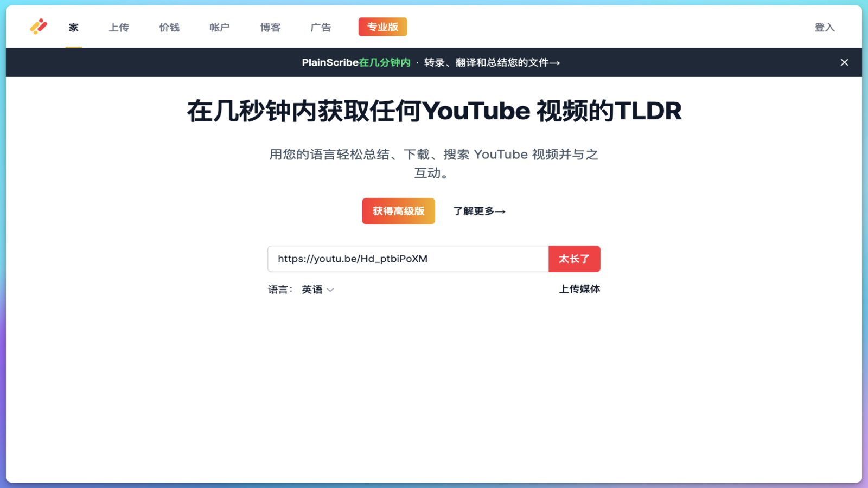Click the red 太长了 submit button
This screenshot has width=868, height=488.
575,259
